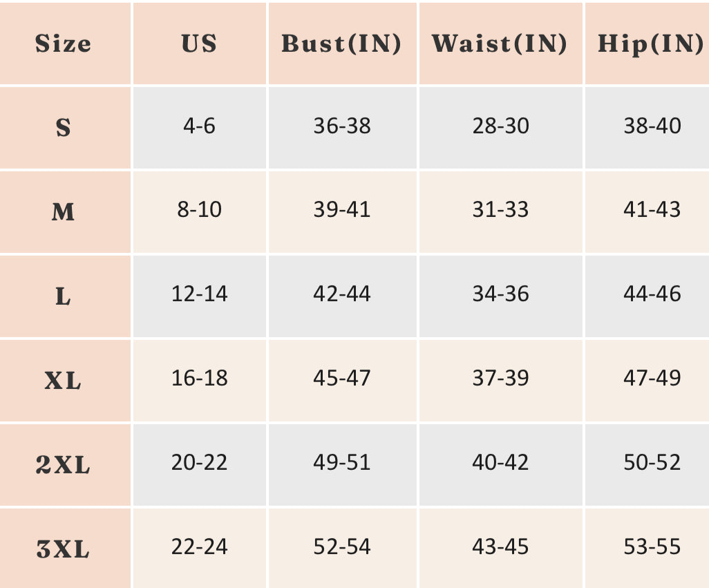Screen dimensions: 709x588
Task: Click waist measurement 34-36 for large
Action: (500, 294)
